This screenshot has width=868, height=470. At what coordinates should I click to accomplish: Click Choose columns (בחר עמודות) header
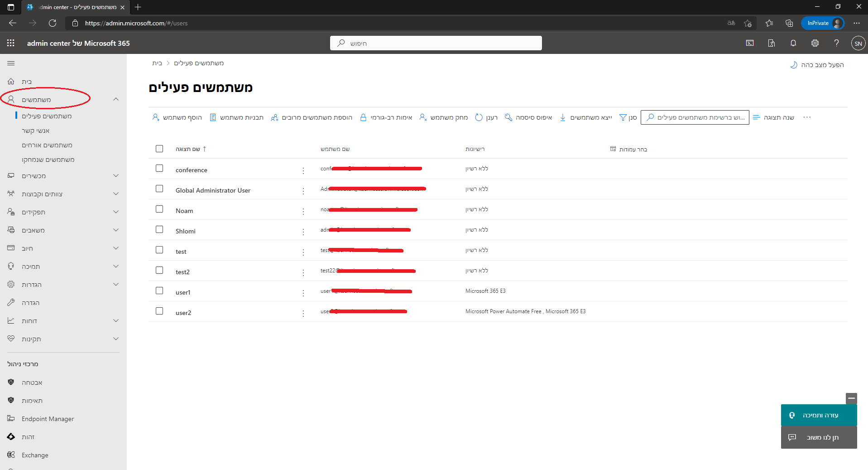pos(628,149)
